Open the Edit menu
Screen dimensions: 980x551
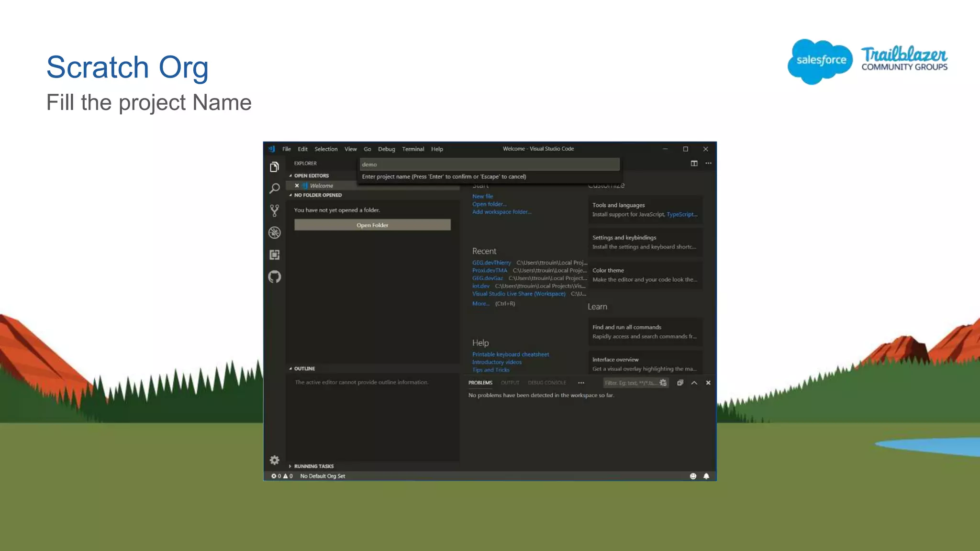(302, 149)
